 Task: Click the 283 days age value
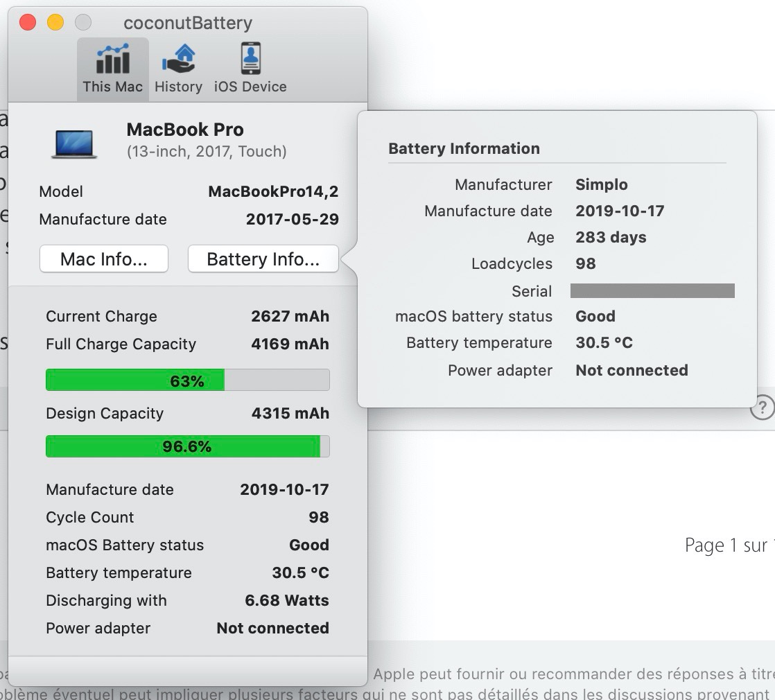(x=611, y=237)
